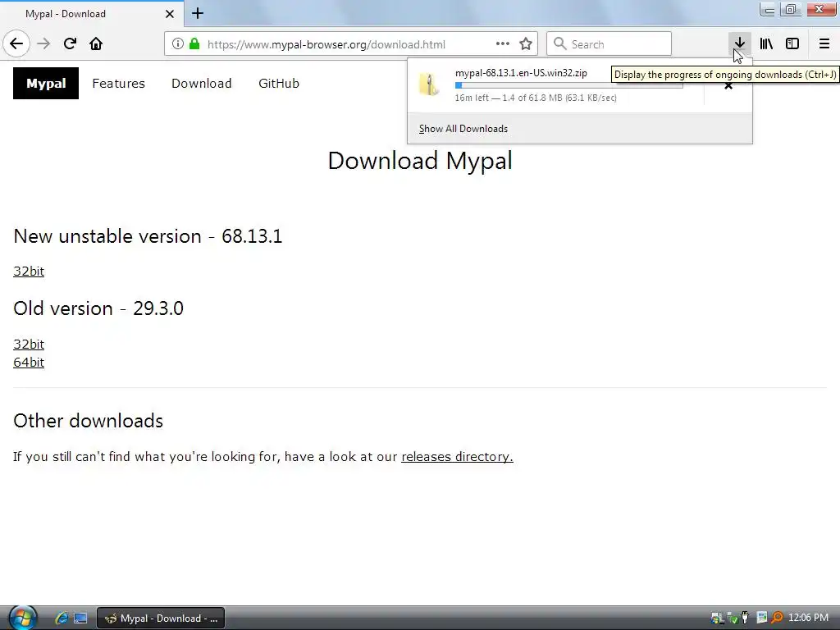Click New unstable version - 68.13.1 heading

point(148,236)
